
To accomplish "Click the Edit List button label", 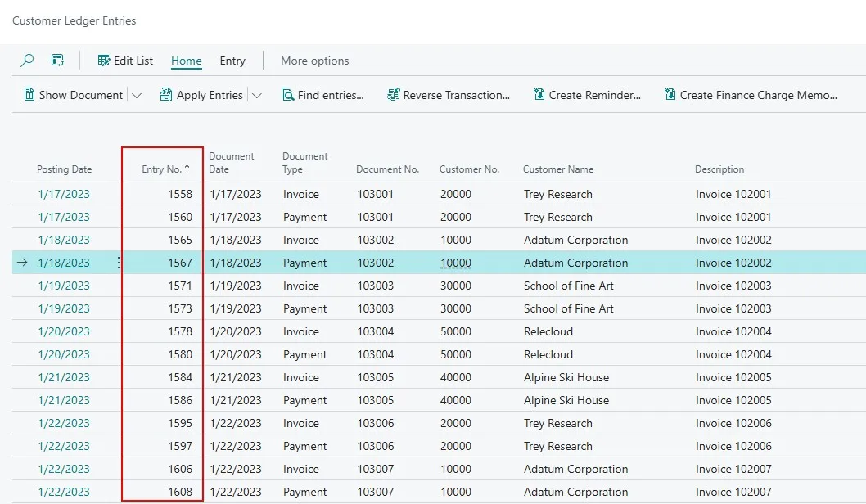I will [x=133, y=61].
